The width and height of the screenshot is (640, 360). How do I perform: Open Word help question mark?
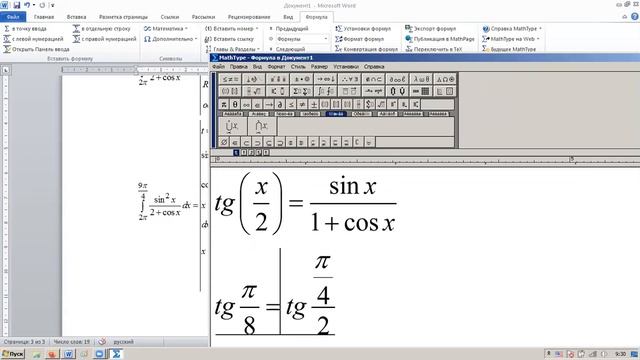[x=635, y=17]
